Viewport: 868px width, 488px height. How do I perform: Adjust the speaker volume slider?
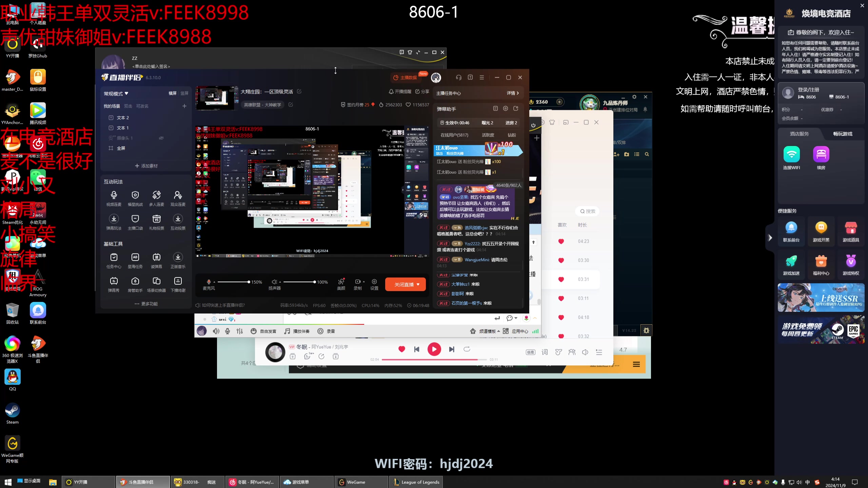click(x=299, y=282)
